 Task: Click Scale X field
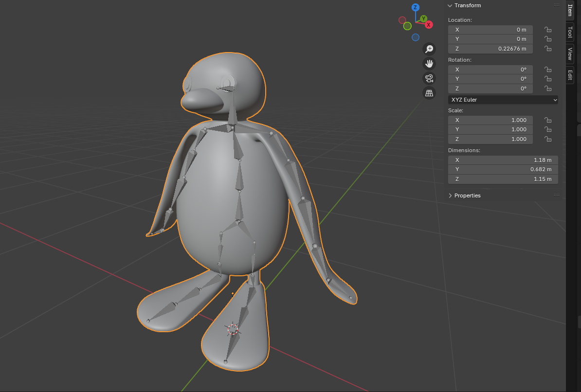click(x=490, y=120)
